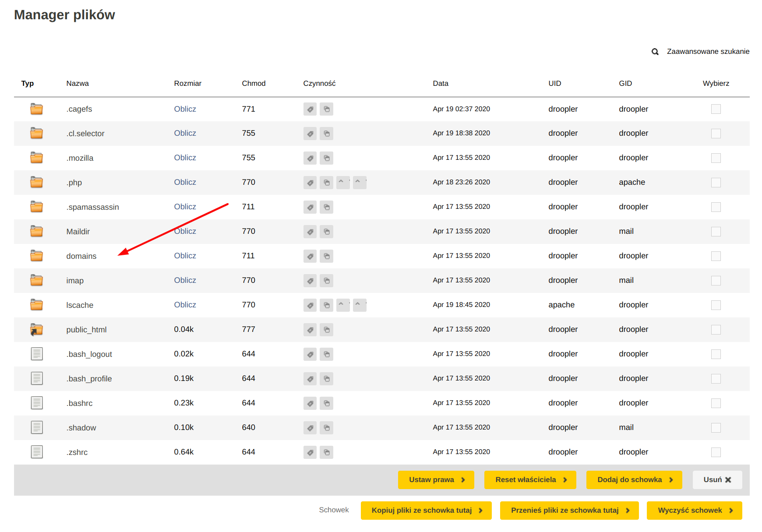
Task: Open the .mozilla folder name
Action: point(80,158)
